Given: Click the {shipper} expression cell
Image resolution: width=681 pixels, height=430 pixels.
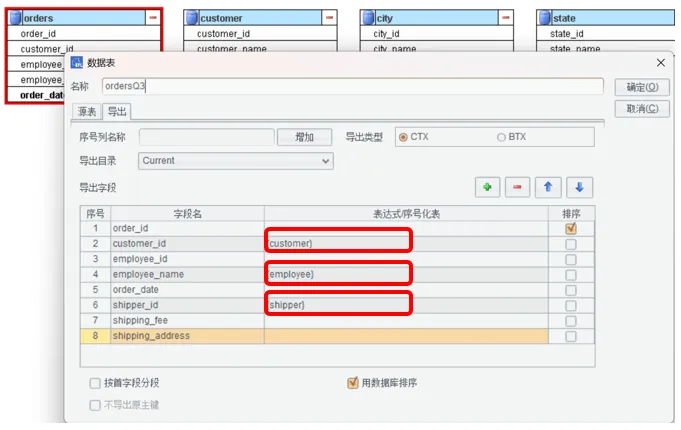Looking at the screenshot, I should (406, 305).
